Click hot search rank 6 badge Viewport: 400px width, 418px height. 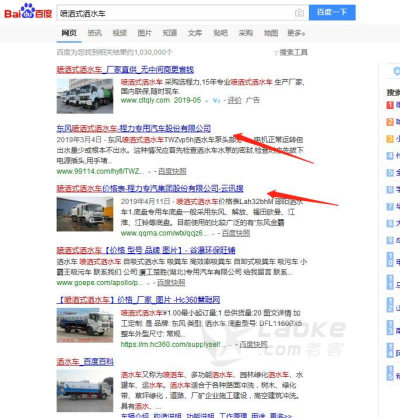coord(390,190)
